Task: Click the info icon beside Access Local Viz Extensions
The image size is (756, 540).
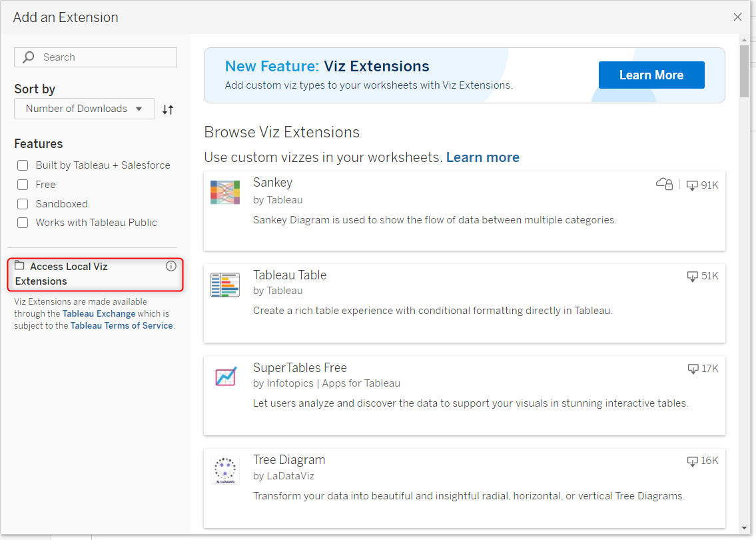Action: 171,266
